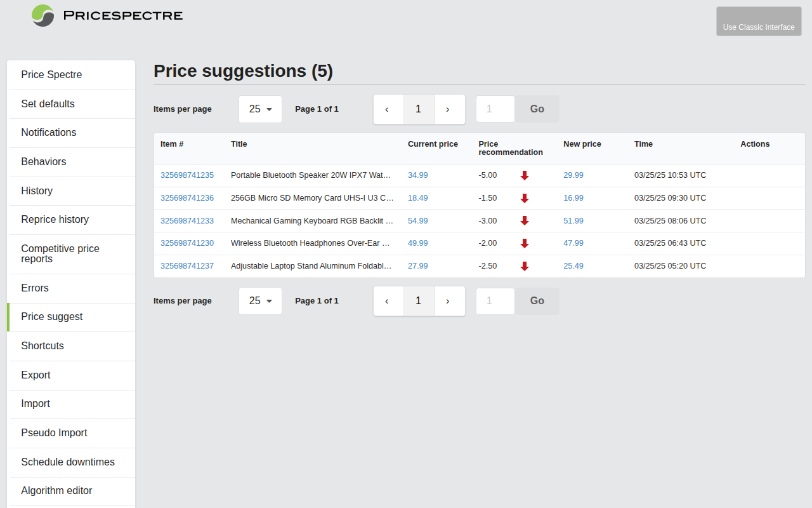Switch to the Classic Interface
The width and height of the screenshot is (812, 508).
click(x=759, y=21)
